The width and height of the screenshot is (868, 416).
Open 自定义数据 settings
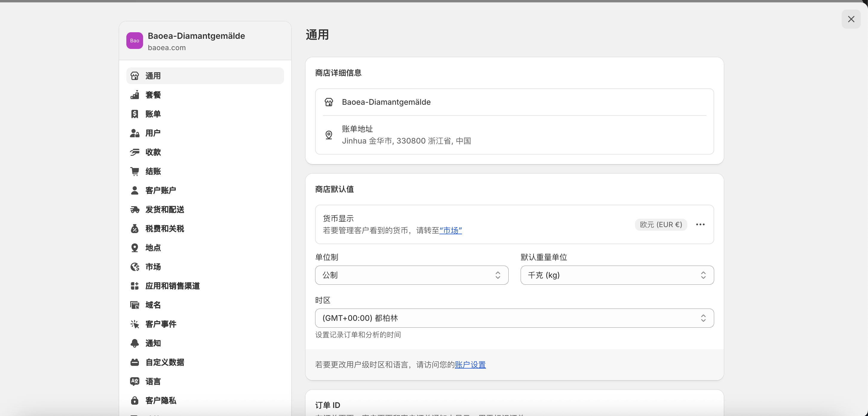pos(205,362)
